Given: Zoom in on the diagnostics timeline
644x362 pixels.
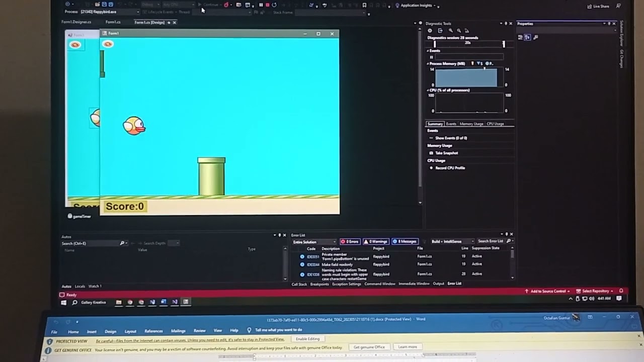Looking at the screenshot, I should (451, 31).
